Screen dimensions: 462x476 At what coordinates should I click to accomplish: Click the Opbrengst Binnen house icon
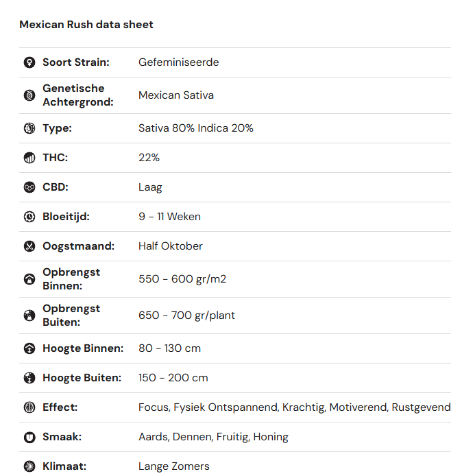29,279
